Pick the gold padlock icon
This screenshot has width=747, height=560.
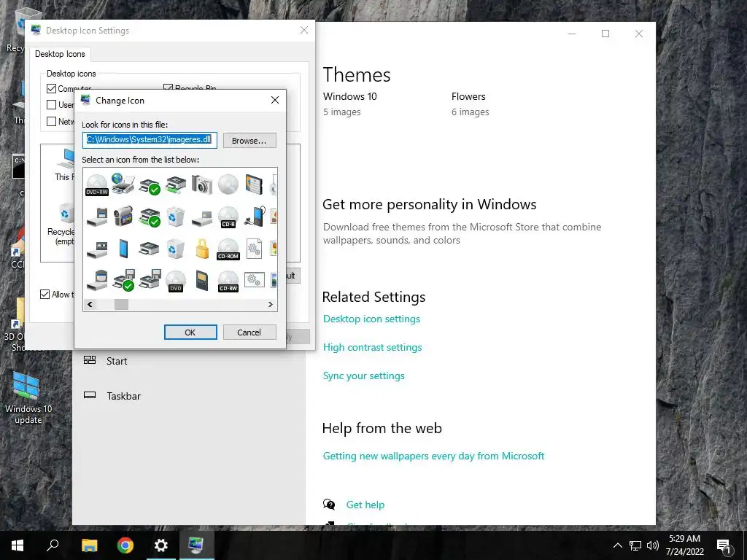(202, 249)
